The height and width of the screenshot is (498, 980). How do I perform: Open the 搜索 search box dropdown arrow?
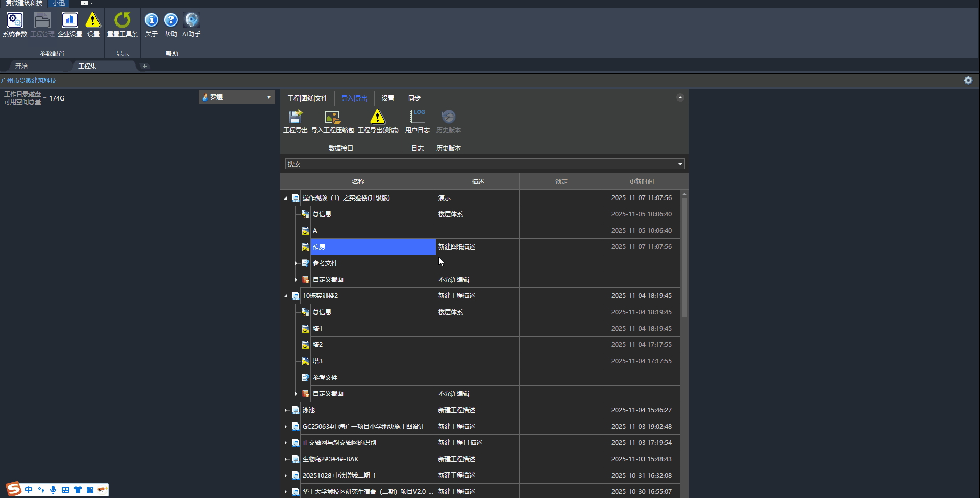point(680,164)
